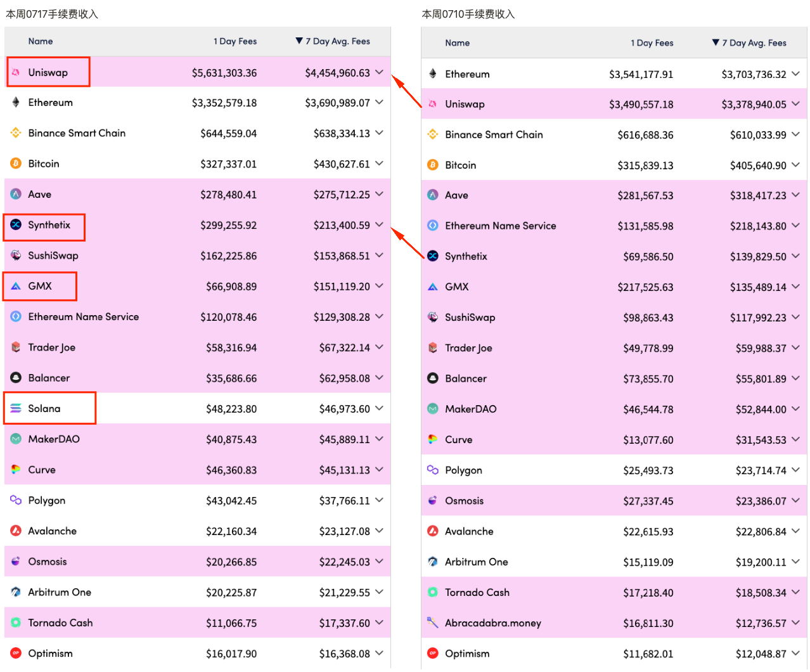Screen dimensions: 810x672
Task: Select the $5,631,303.36 Uniswap 1 Day Fees value
Action: point(224,73)
